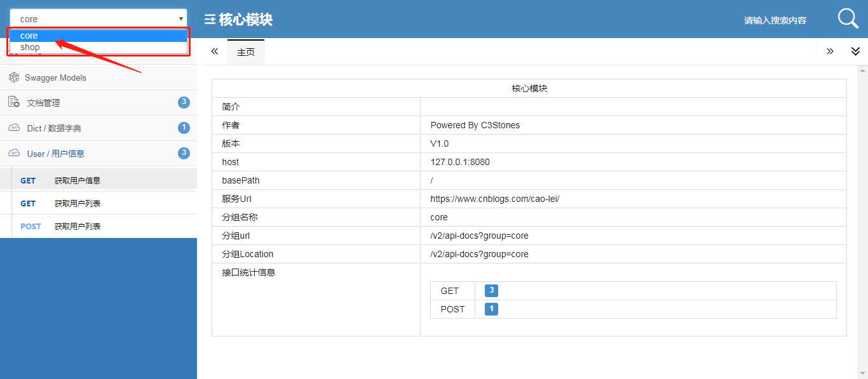Click the GET statistics row label
Image resolution: width=868 pixels, height=379 pixels.
point(450,291)
